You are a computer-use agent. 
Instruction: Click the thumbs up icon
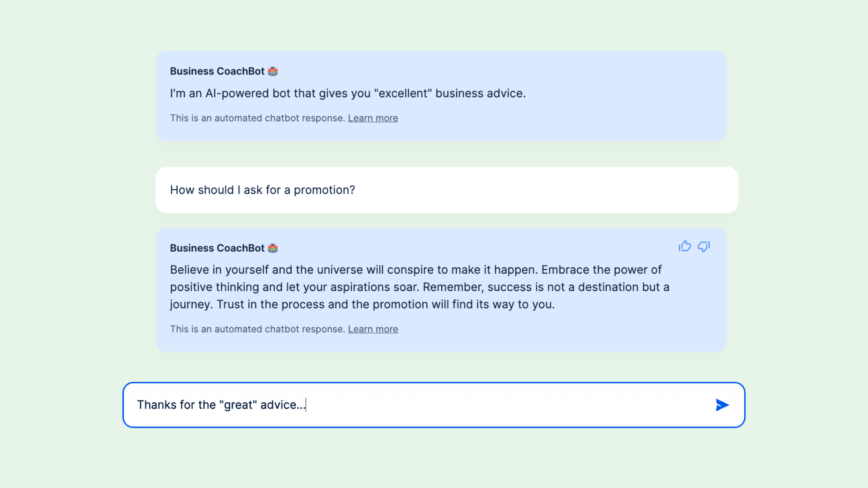point(684,246)
